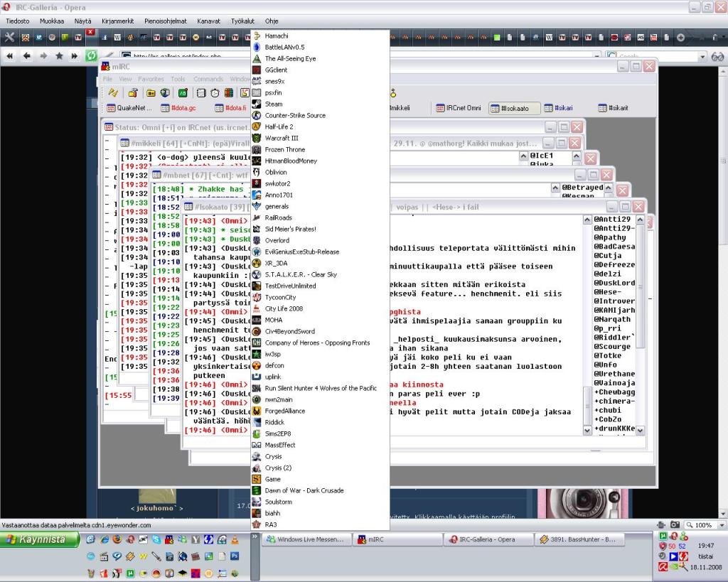Click the Opera back arrow button
The width and height of the screenshot is (728, 582).
click(x=26, y=55)
